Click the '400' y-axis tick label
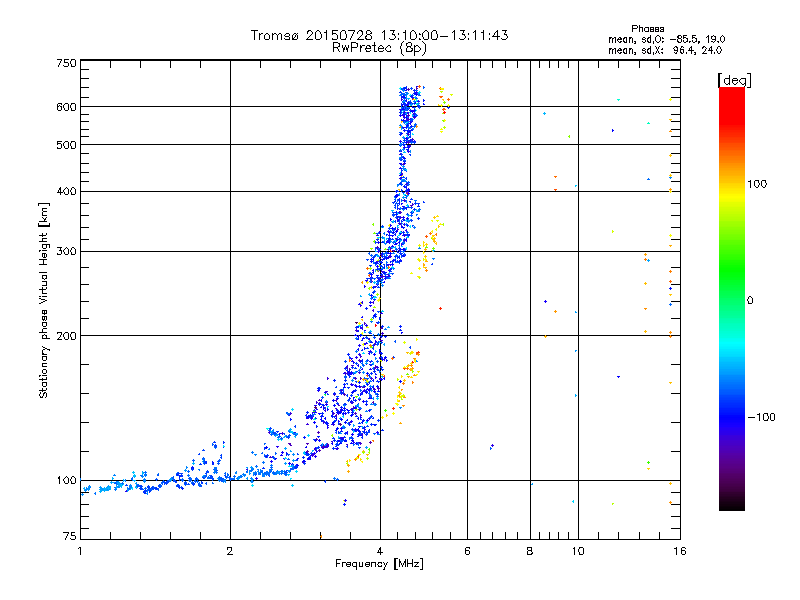800x600 pixels. (x=66, y=191)
